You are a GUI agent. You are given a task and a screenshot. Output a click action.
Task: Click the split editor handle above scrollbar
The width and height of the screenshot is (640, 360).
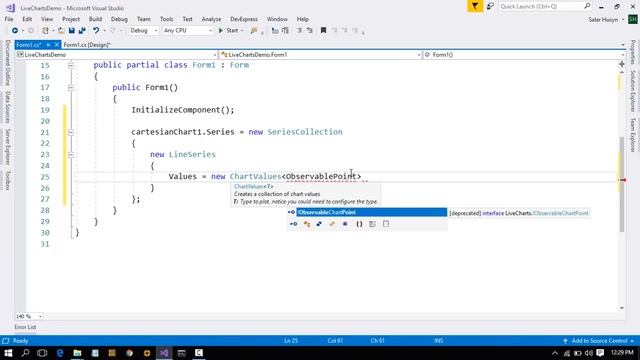(x=622, y=64)
